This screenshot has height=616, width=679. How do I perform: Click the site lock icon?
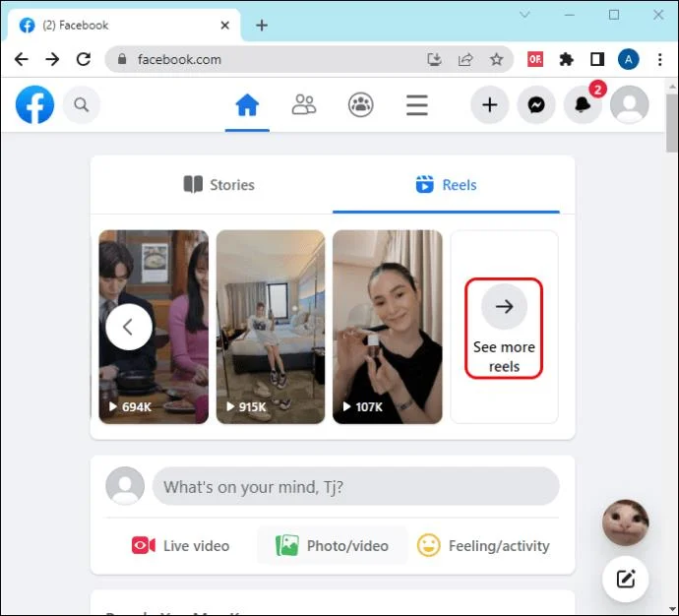122,59
